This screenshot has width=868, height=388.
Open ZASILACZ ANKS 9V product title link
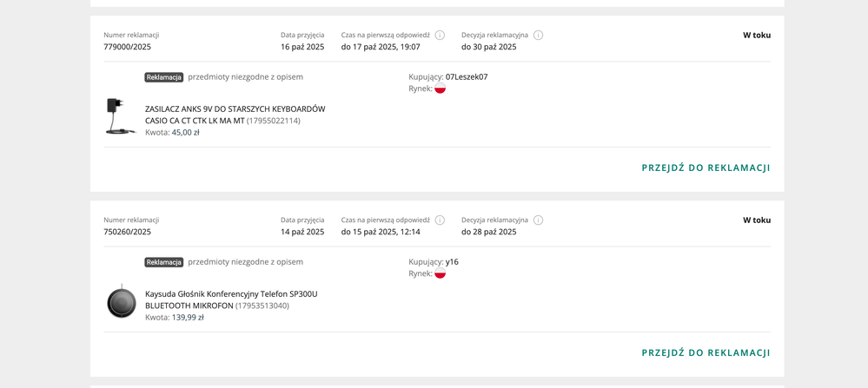(235, 109)
